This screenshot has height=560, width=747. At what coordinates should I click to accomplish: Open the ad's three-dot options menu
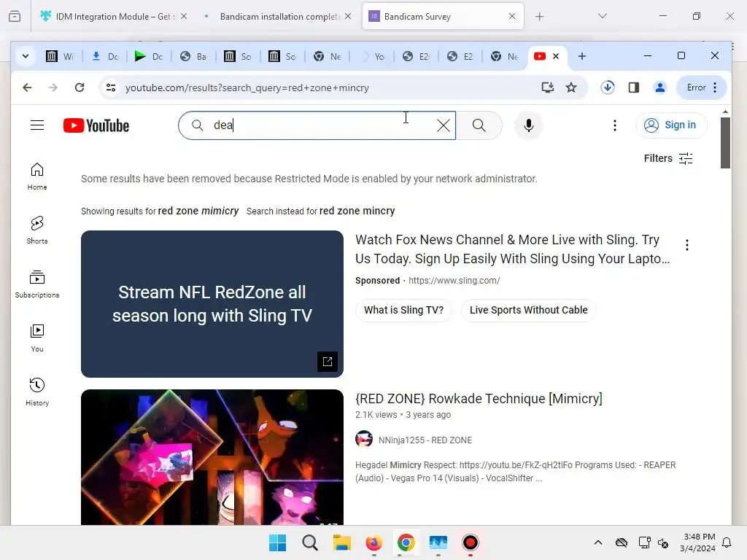(687, 245)
